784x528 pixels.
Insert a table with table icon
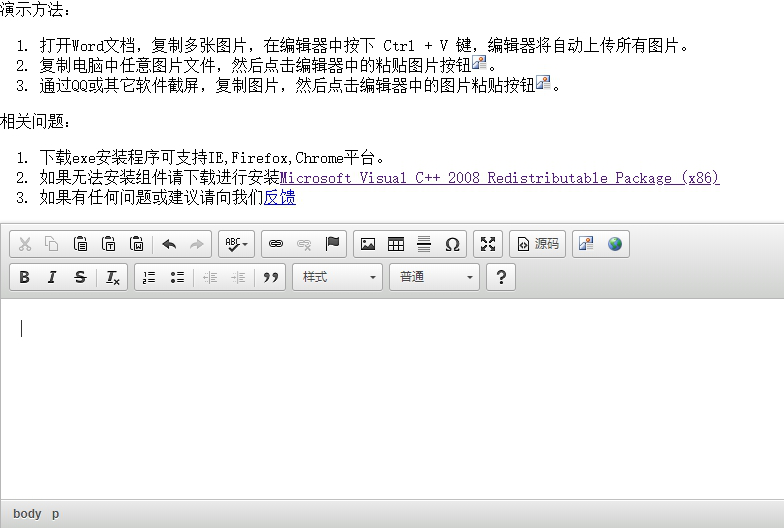[396, 244]
